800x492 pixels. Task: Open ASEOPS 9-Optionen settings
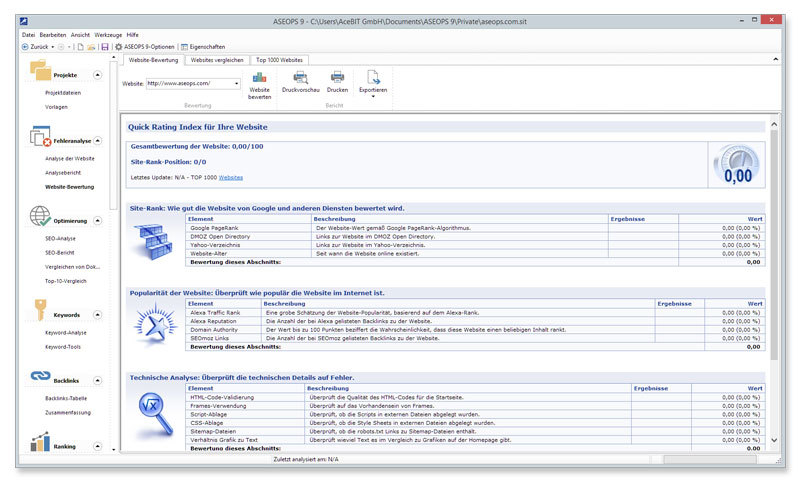[x=145, y=47]
